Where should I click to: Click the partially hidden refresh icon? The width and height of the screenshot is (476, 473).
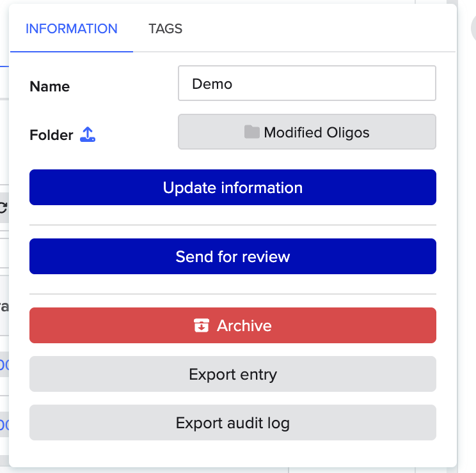click(x=3, y=207)
